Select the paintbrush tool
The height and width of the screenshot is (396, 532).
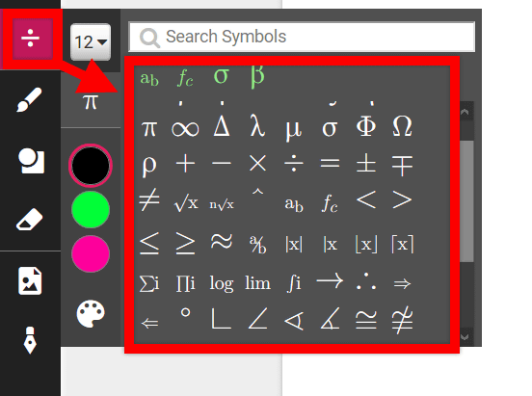coord(30,100)
